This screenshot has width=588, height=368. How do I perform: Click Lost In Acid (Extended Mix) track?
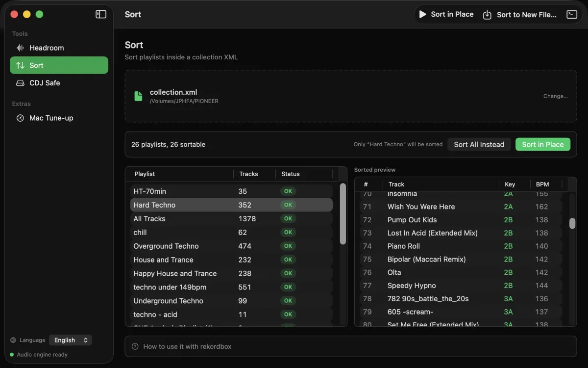(x=432, y=233)
